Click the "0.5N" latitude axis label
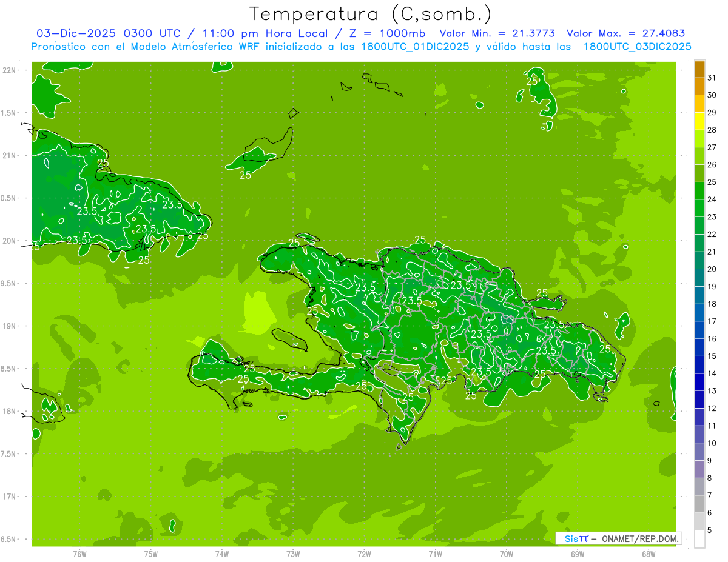The image size is (728, 562). coord(9,198)
